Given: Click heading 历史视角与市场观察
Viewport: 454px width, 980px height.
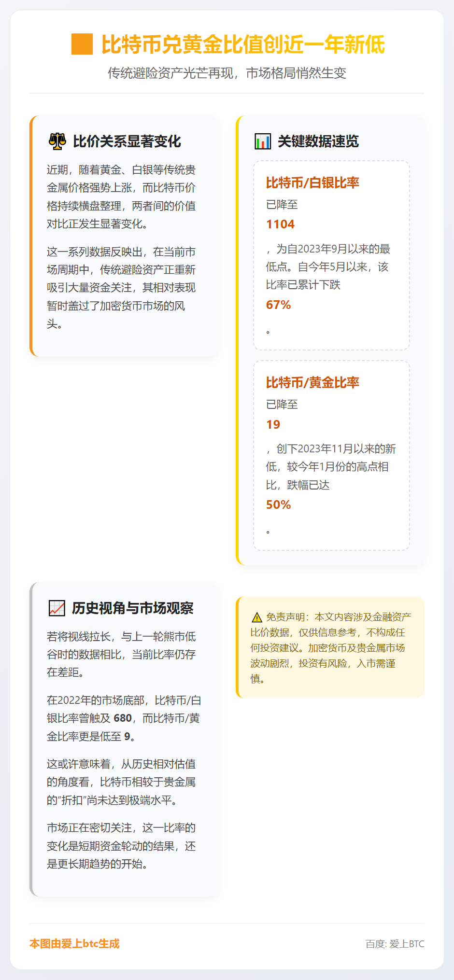Looking at the screenshot, I should click(133, 608).
